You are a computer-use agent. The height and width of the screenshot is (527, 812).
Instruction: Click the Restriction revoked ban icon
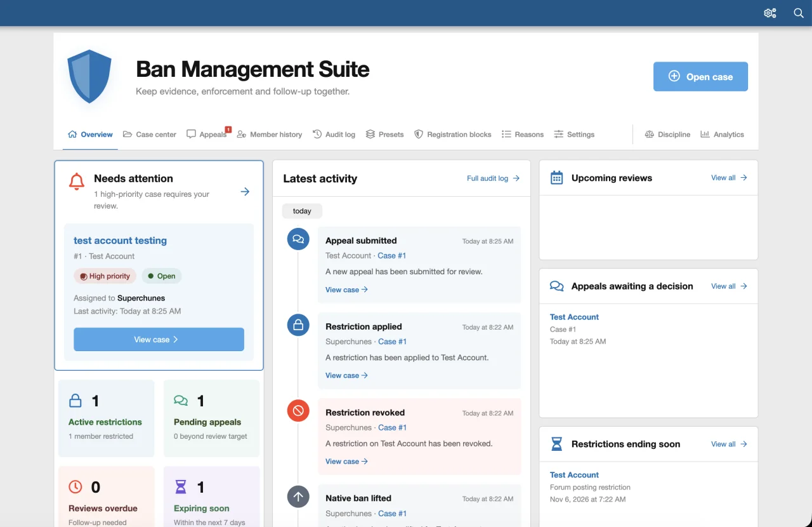[298, 411]
